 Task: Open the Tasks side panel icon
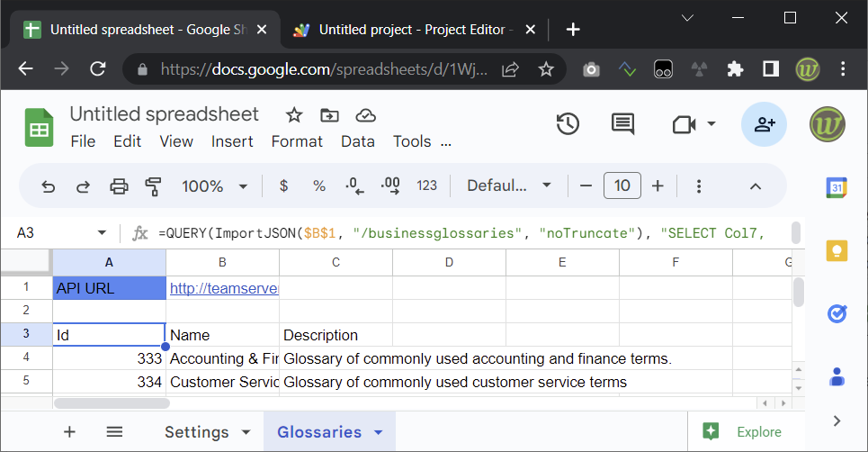(837, 313)
